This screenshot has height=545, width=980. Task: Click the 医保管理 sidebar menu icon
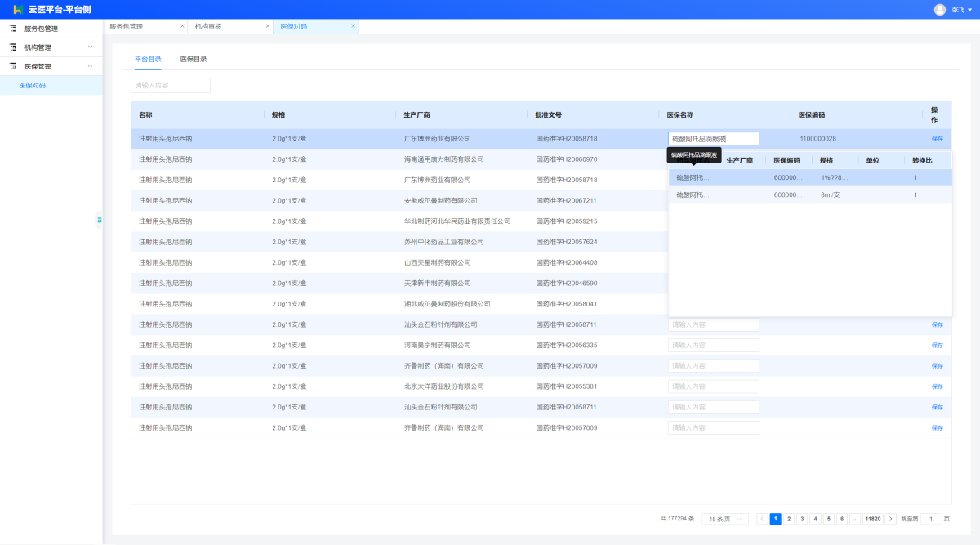pyautogui.click(x=13, y=66)
